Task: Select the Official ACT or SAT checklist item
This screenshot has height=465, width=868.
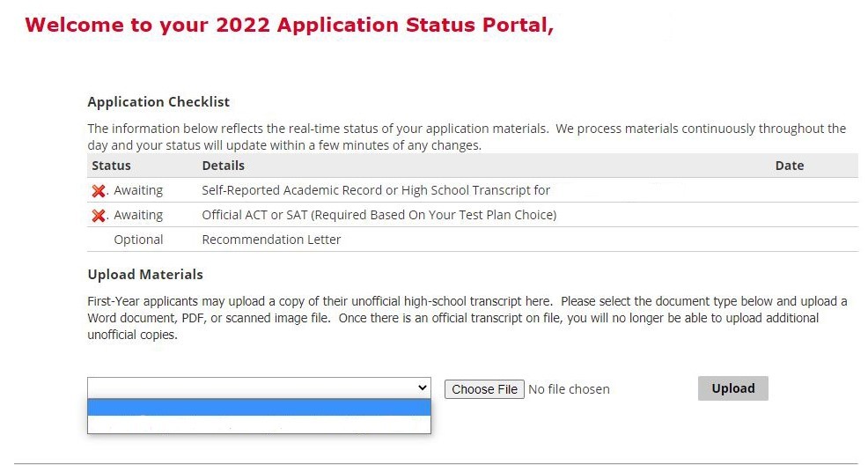Action: [379, 215]
